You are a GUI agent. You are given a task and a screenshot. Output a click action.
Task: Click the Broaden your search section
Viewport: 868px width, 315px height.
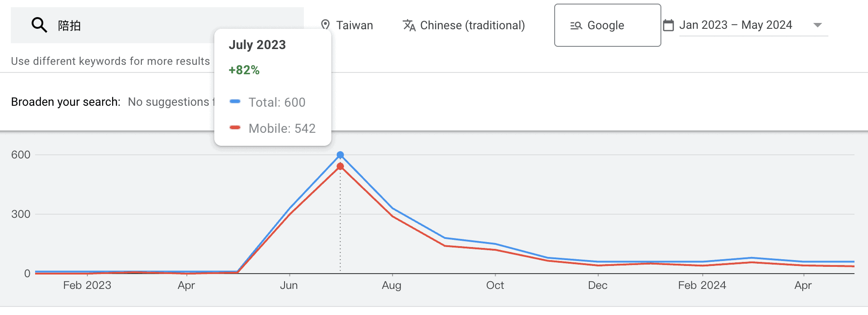[x=65, y=102]
